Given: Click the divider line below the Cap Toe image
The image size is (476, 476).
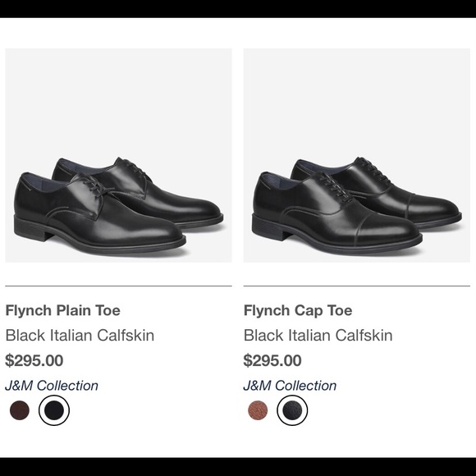Looking at the screenshot, I should point(357,286).
